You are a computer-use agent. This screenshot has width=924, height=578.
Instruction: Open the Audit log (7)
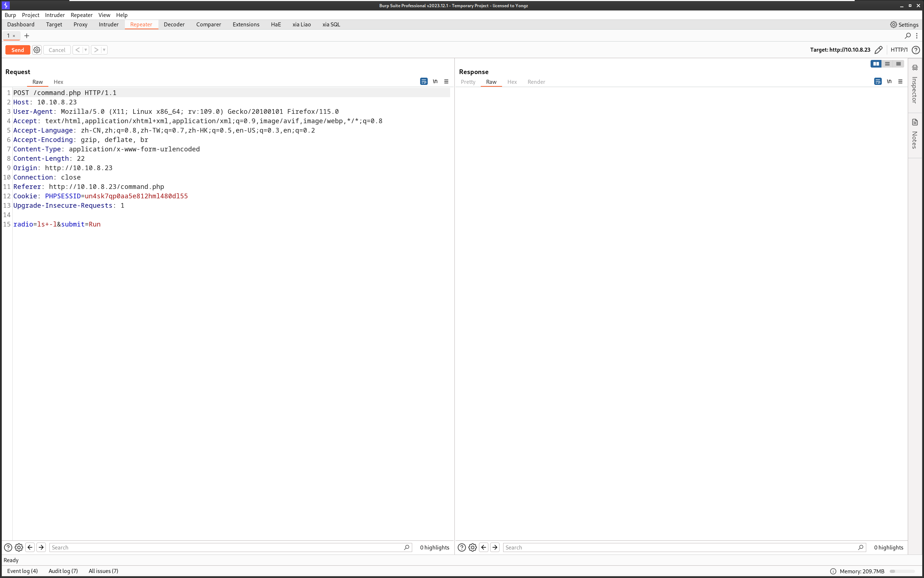(x=63, y=571)
